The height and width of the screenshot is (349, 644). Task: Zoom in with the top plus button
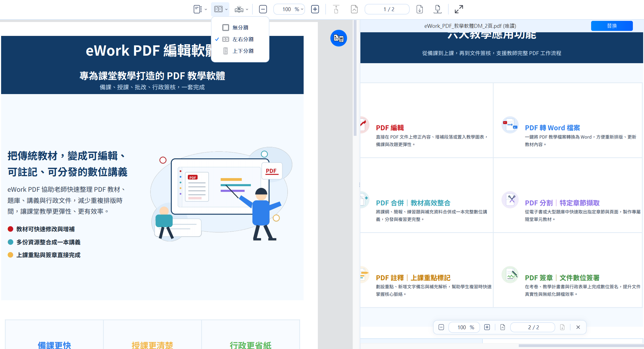click(315, 9)
